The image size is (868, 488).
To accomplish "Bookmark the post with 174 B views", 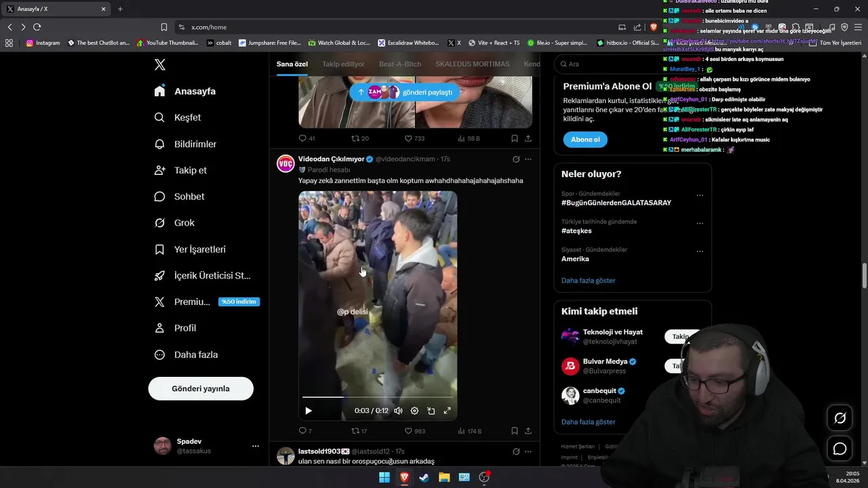I will [x=515, y=431].
